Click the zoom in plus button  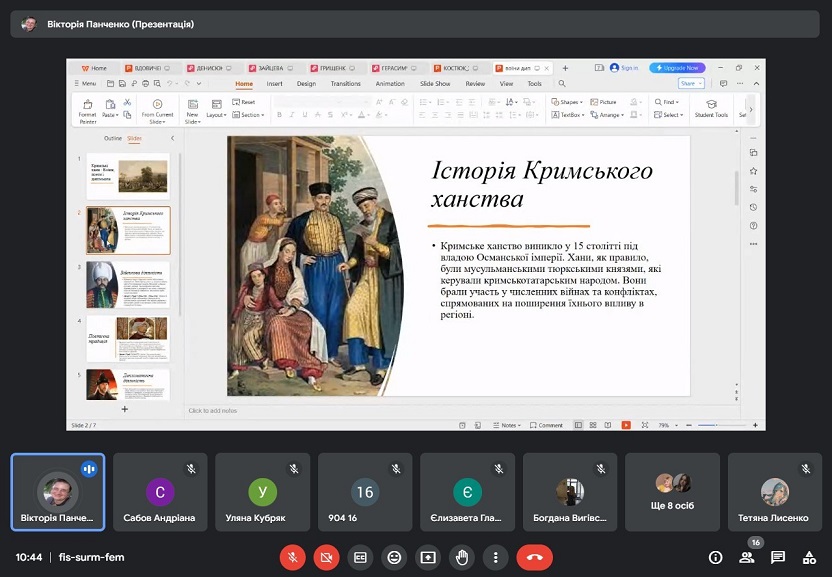click(755, 425)
